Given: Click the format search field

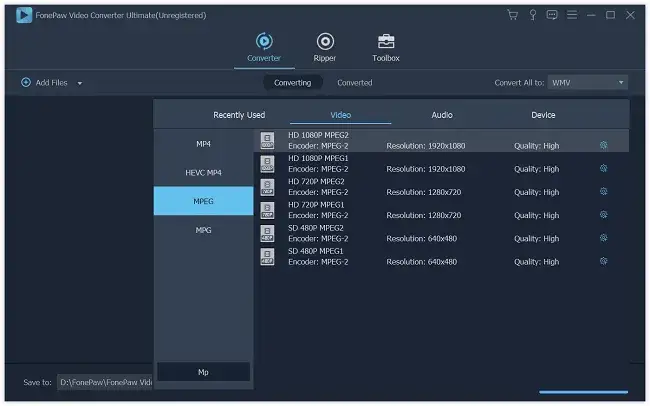Looking at the screenshot, I should point(203,372).
